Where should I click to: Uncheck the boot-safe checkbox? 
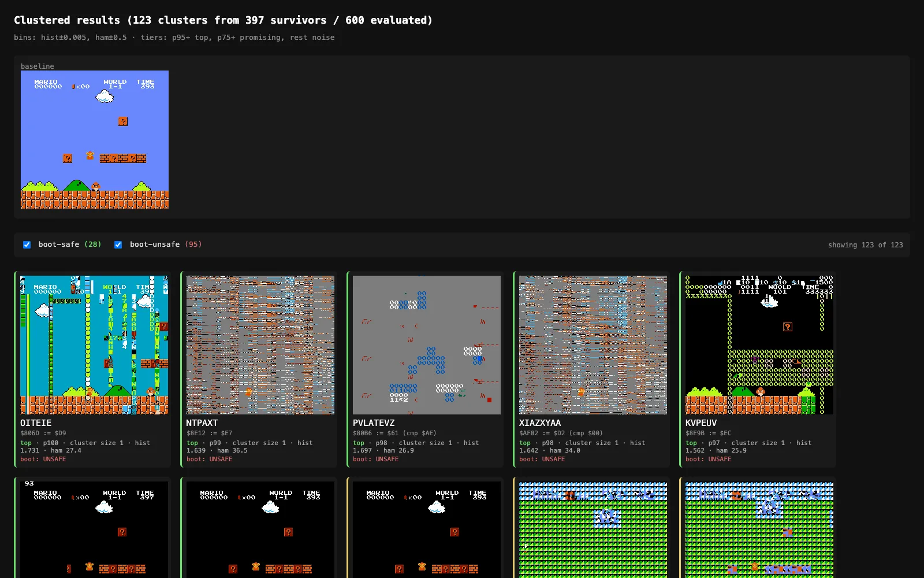(x=27, y=244)
